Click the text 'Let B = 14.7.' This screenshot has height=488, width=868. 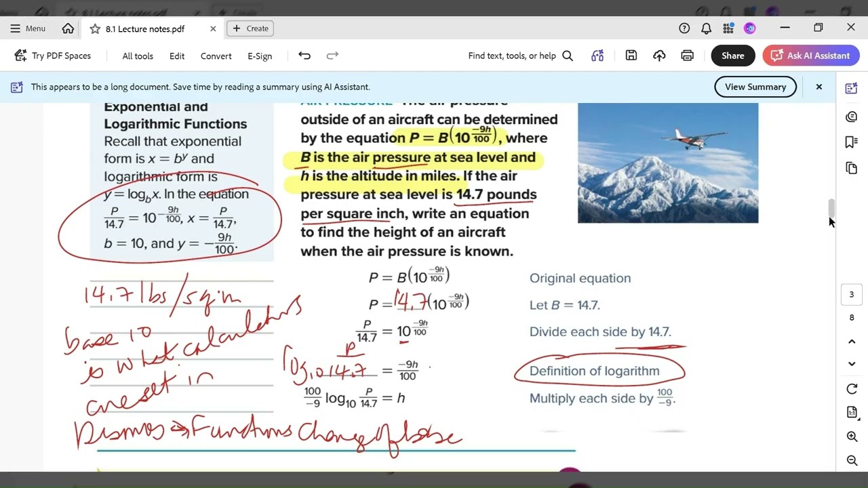[x=564, y=305]
